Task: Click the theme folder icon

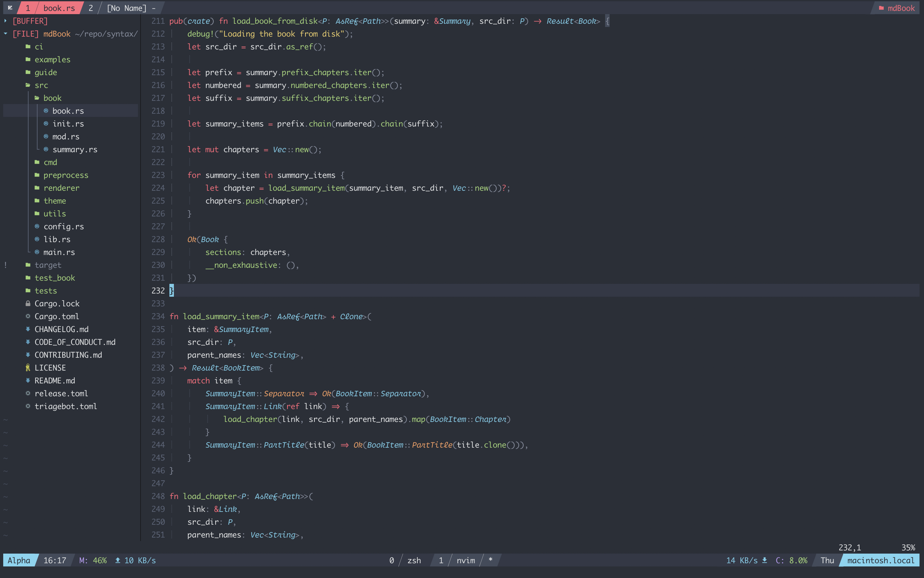Action: [37, 201]
